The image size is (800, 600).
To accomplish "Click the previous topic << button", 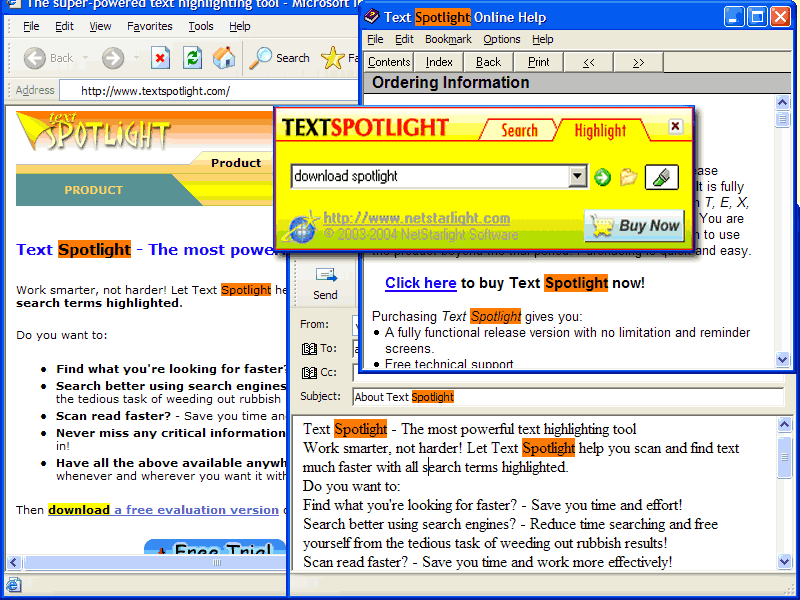I will pyautogui.click(x=588, y=62).
